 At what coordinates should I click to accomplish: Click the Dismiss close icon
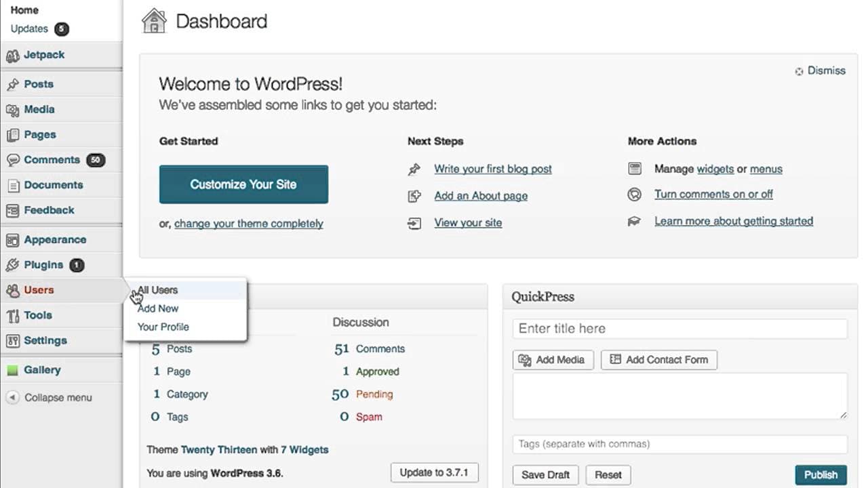pyautogui.click(x=799, y=71)
